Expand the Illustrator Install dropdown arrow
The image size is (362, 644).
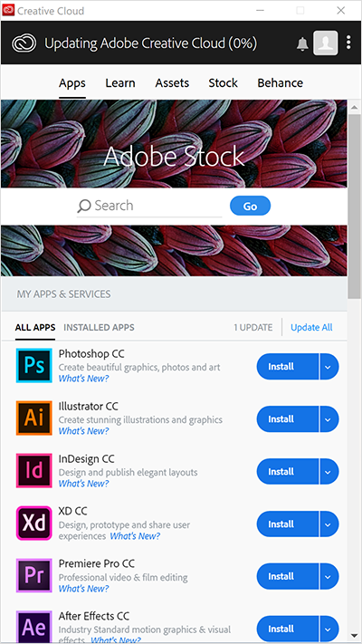tap(329, 419)
